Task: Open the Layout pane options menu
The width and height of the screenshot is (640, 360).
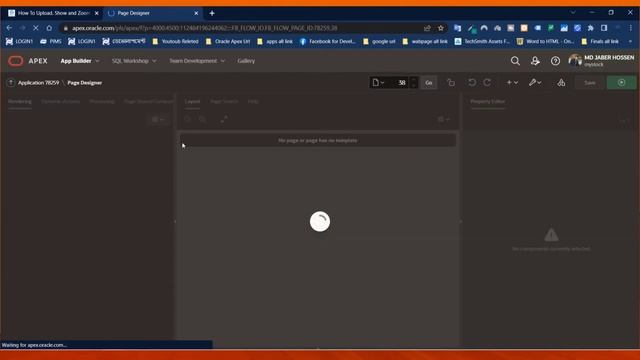Action: click(x=443, y=119)
